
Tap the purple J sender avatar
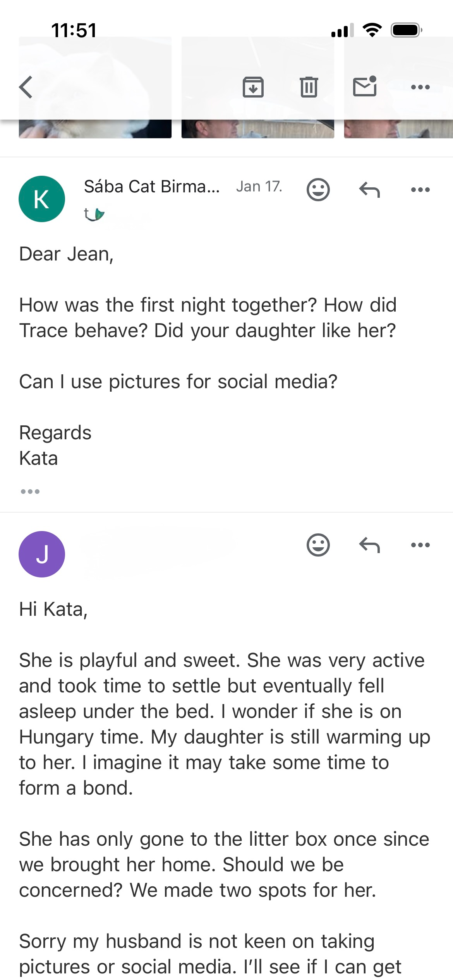[42, 554]
